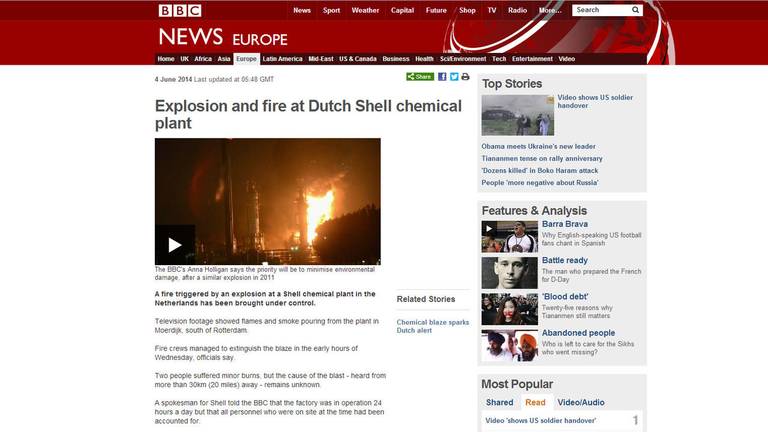Open the Read tab in Most Popular
This screenshot has width=768, height=432.
pyautogui.click(x=535, y=402)
